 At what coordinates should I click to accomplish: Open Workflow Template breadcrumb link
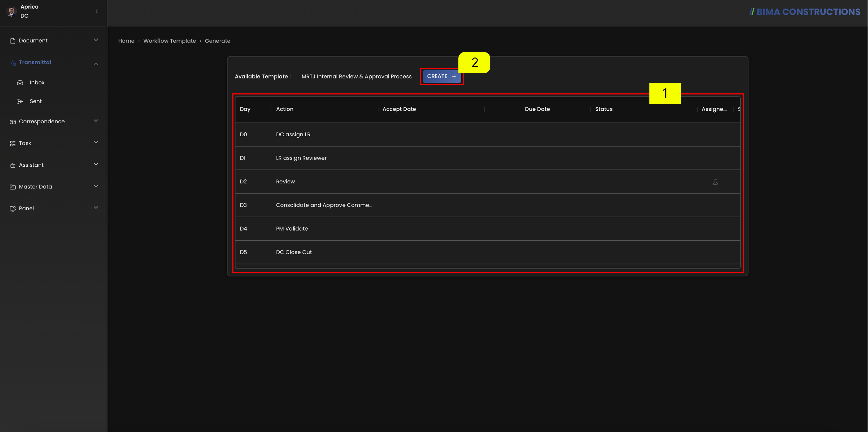click(x=170, y=41)
